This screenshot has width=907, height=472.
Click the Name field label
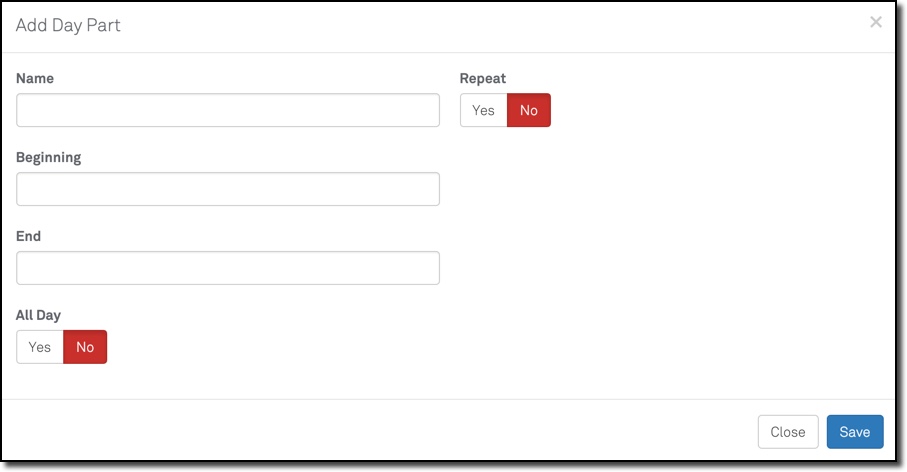35,78
